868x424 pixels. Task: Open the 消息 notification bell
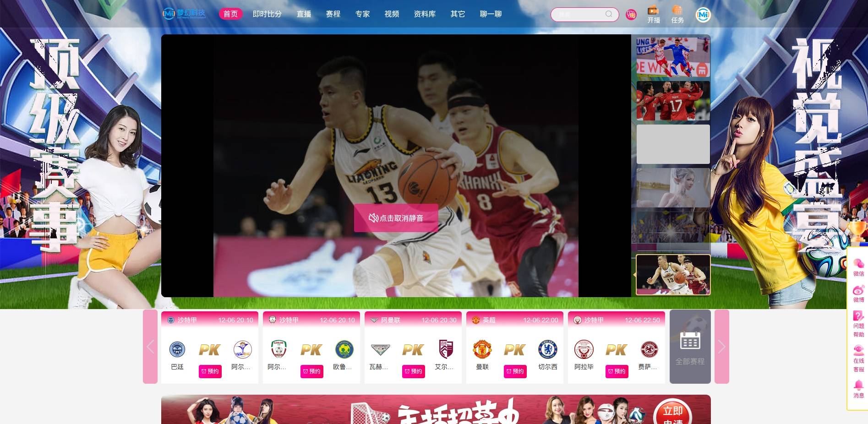click(858, 389)
